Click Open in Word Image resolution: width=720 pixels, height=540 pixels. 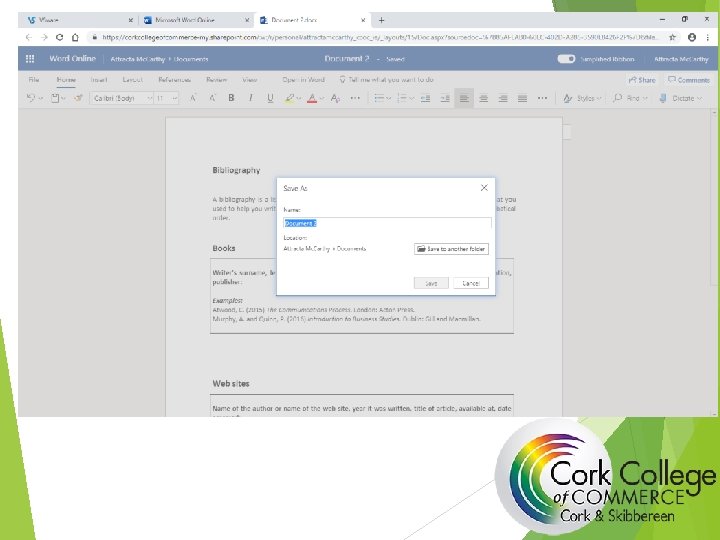(304, 79)
